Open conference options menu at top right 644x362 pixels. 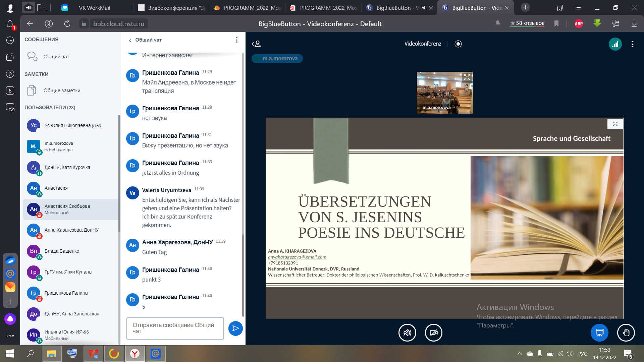[x=633, y=44]
